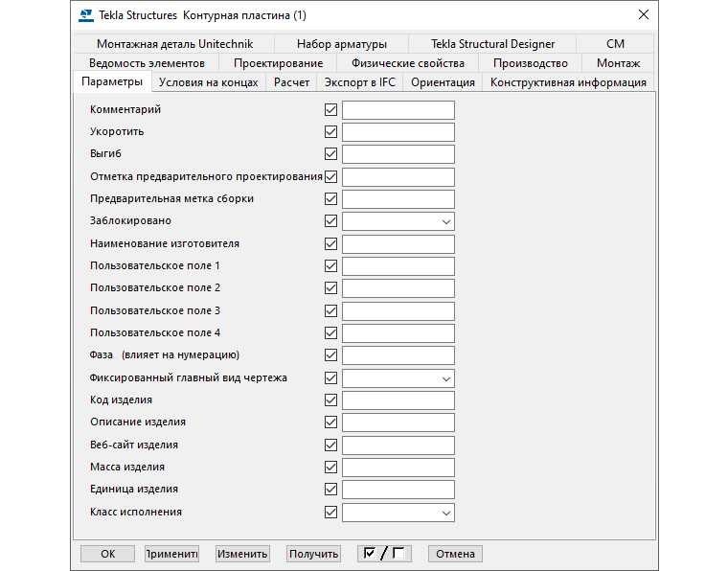This screenshot has height=571, width=728.
Task: Switch to Ведомость элементов tab
Action: [x=147, y=63]
